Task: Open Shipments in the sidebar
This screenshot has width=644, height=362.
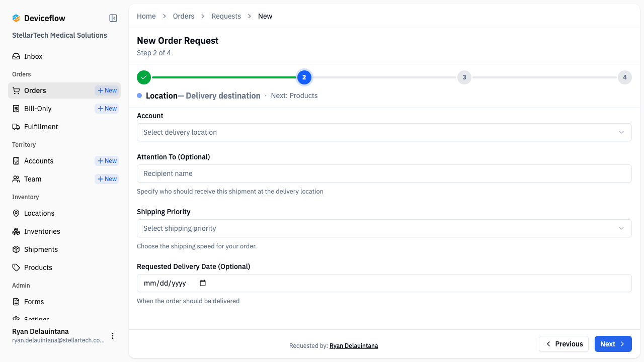Action: [x=64, y=249]
